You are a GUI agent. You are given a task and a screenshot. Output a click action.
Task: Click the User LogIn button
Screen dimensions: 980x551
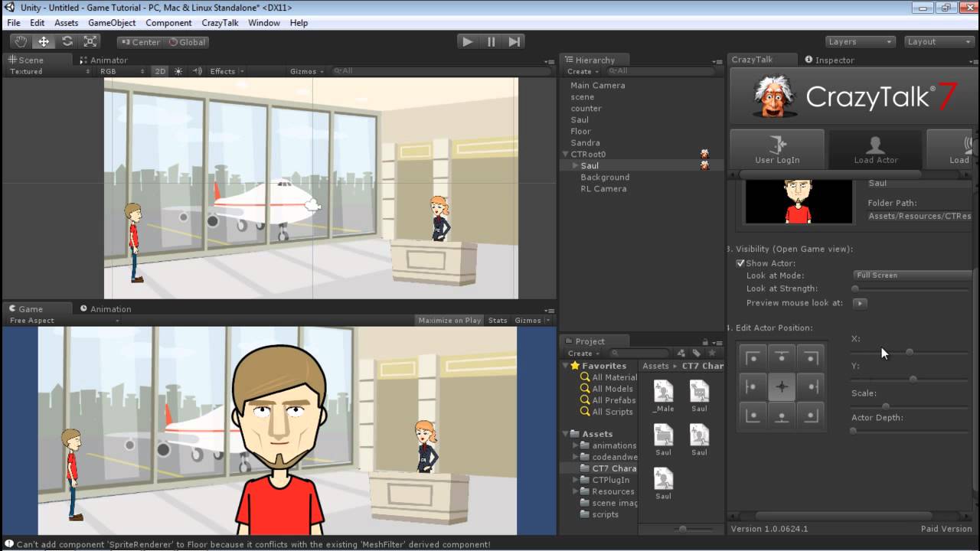point(777,148)
